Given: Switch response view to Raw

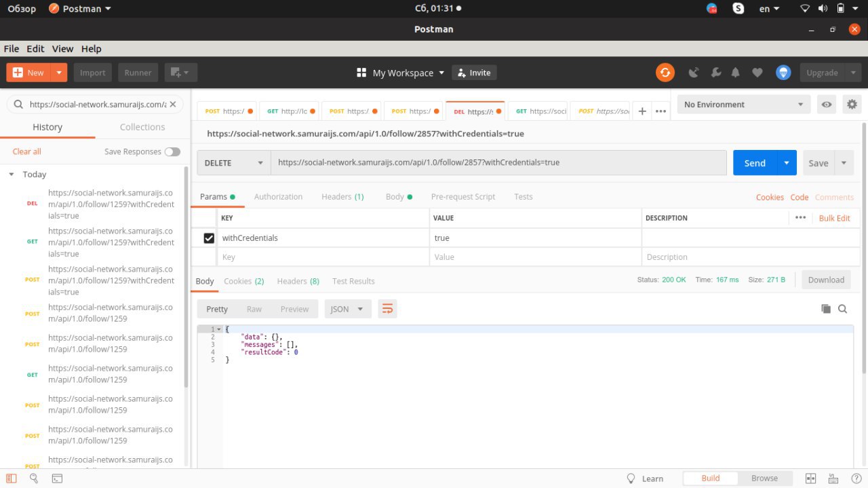Looking at the screenshot, I should click(254, 309).
